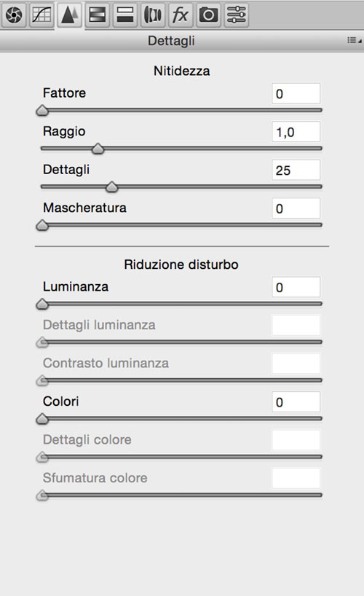Open the Lens Corrections panel icon
Screen dimensions: 364x596
[x=153, y=15]
